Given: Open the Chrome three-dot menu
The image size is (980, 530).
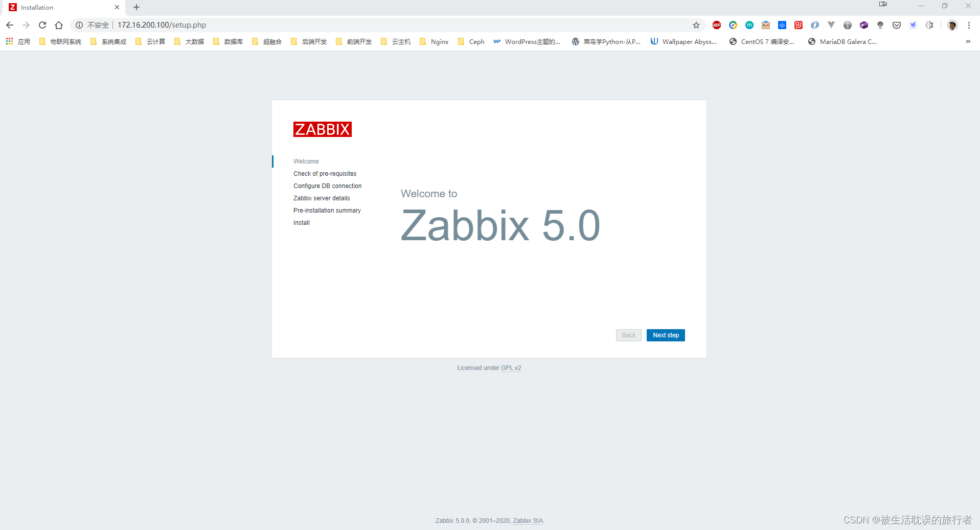Looking at the screenshot, I should coord(969,25).
